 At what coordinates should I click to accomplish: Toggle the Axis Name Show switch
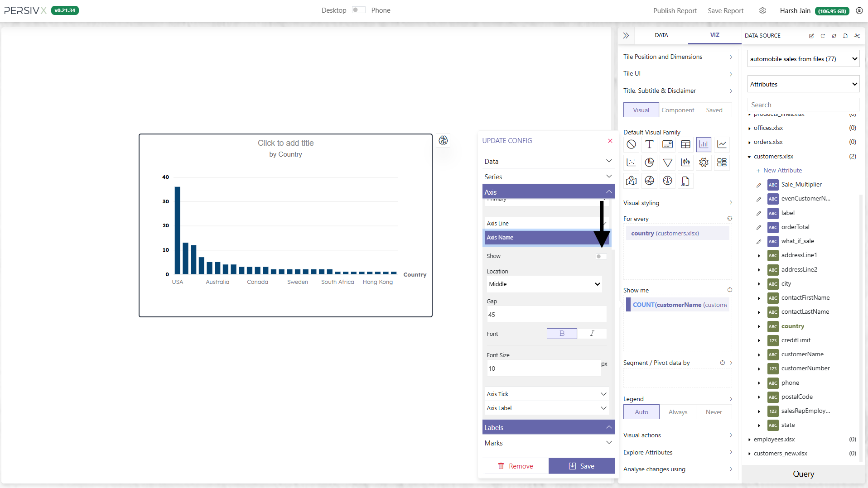pos(601,256)
